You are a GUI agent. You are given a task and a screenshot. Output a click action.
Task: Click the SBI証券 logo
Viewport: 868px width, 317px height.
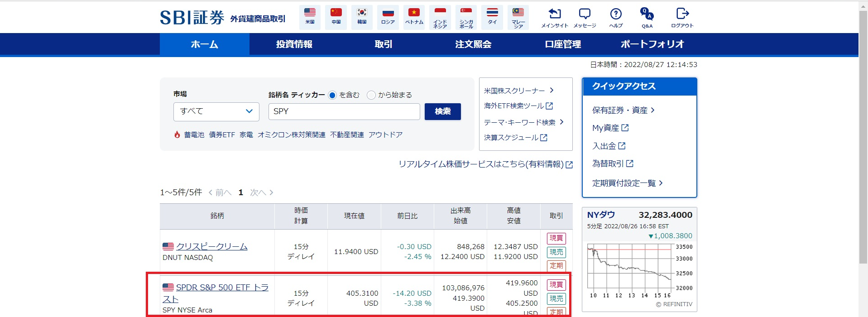192,18
